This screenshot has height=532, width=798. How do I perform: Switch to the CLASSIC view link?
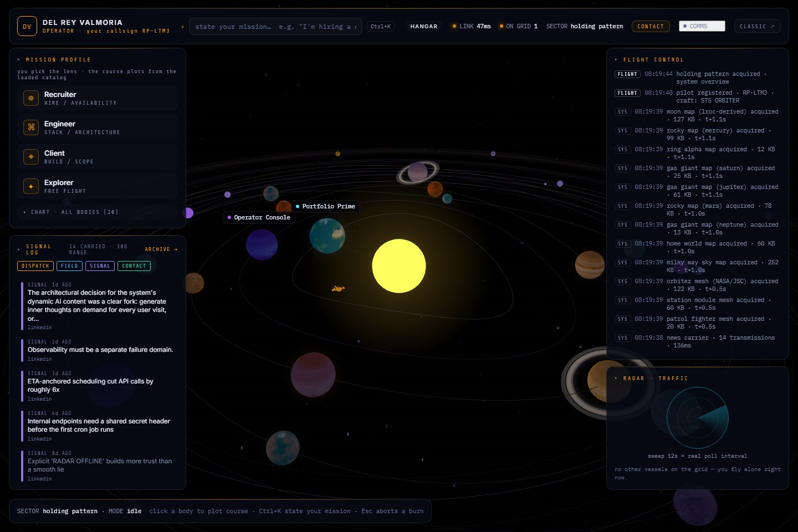coord(757,26)
